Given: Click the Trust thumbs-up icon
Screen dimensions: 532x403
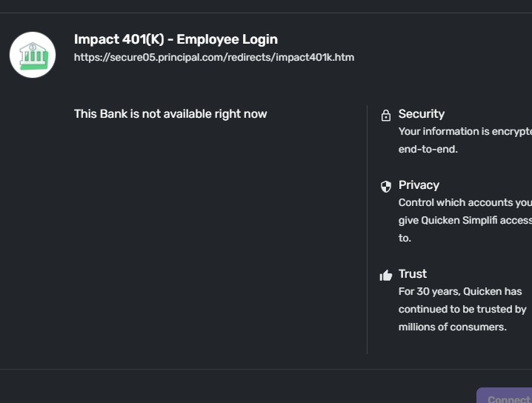Looking at the screenshot, I should click(x=385, y=275).
